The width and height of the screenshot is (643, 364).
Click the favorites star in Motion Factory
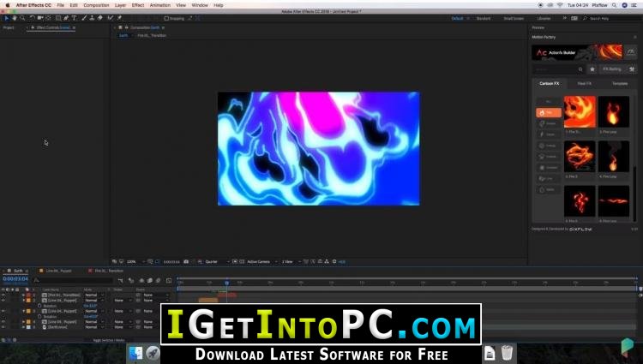point(592,69)
